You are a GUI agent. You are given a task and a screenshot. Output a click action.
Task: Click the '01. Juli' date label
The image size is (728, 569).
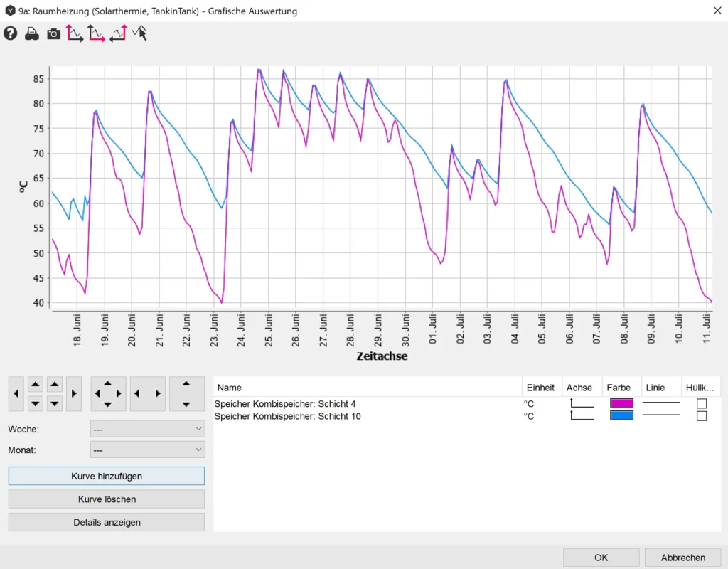433,329
